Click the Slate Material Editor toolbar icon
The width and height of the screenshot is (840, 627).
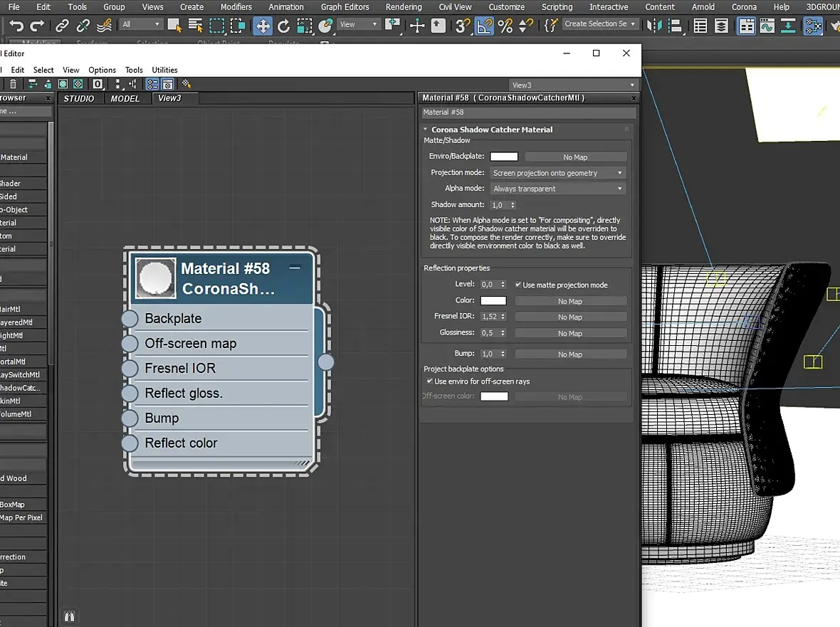[812, 26]
